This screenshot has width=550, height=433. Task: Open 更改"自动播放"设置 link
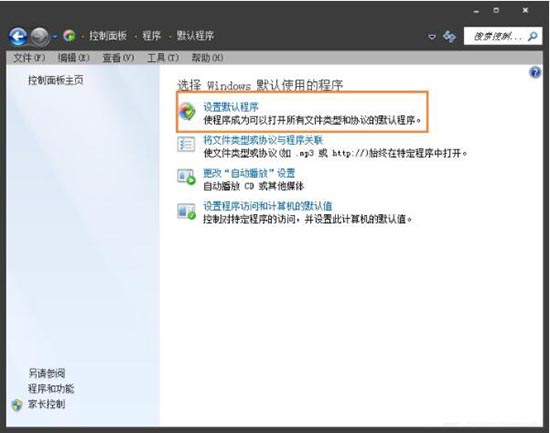click(x=249, y=173)
